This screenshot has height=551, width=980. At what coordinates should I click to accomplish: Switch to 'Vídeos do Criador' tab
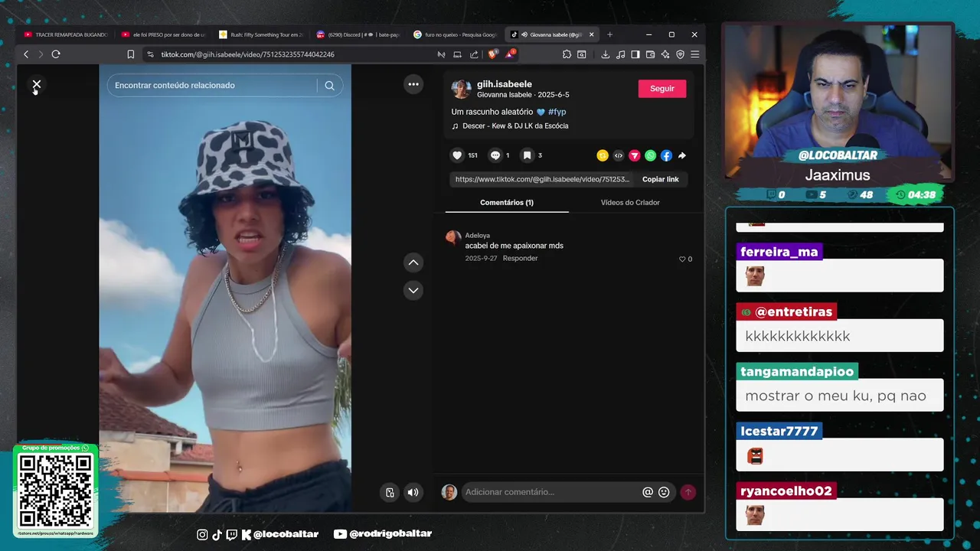click(x=630, y=203)
